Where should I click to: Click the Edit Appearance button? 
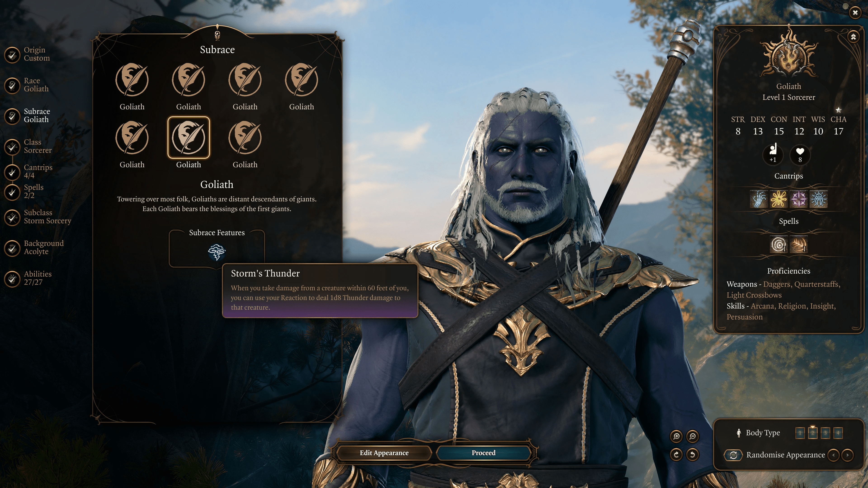coord(384,453)
